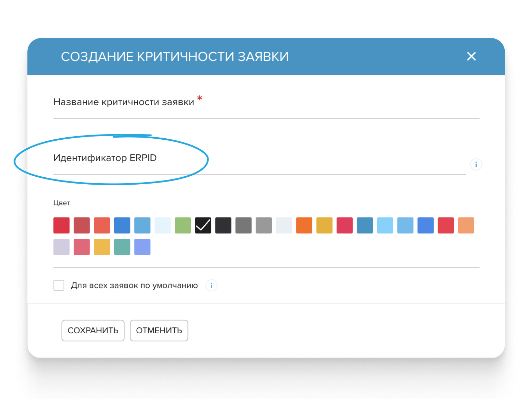Enable 'Для всех заявок по умолчанию' checkbox
Viewport: 532px width, 399px height.
[59, 286]
